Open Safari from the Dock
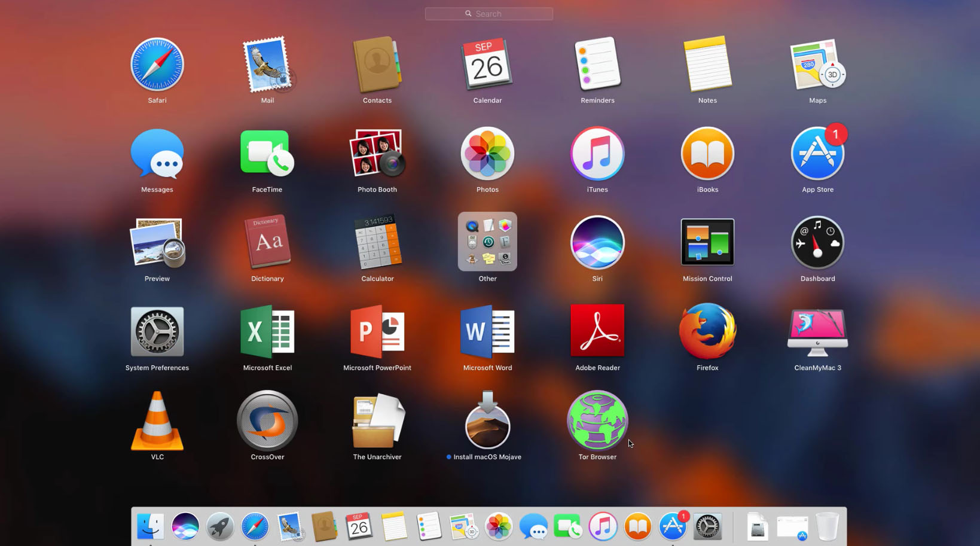This screenshot has width=980, height=546. [x=255, y=527]
